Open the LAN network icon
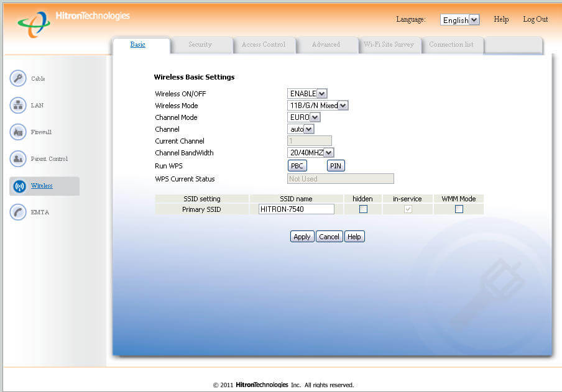 click(x=18, y=106)
